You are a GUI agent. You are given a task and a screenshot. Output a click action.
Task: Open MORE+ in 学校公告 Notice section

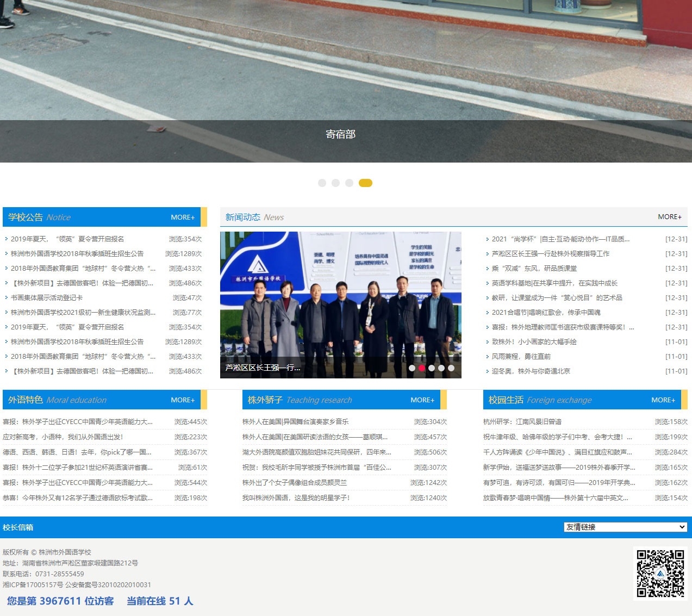click(183, 217)
